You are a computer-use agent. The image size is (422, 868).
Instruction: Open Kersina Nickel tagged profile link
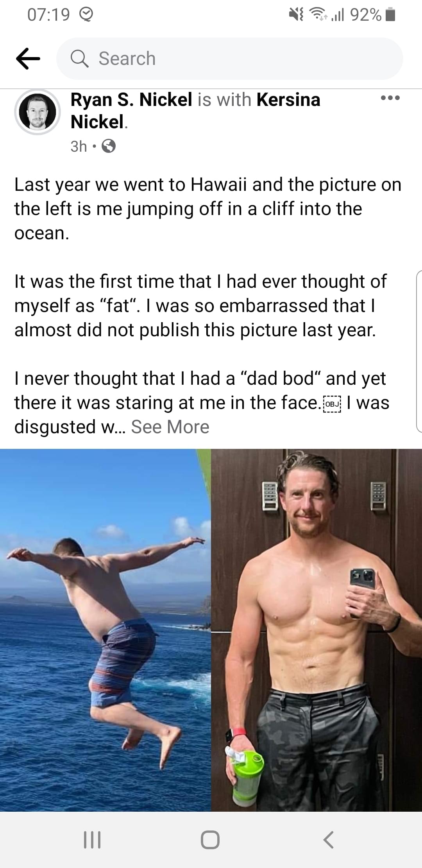pyautogui.click(x=195, y=111)
